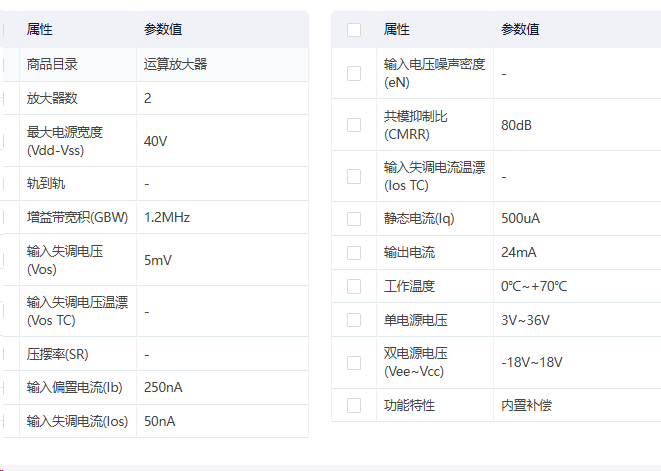Click the 0℃~+70℃ operating temperature value
The height and width of the screenshot is (471, 661).
tap(534, 286)
